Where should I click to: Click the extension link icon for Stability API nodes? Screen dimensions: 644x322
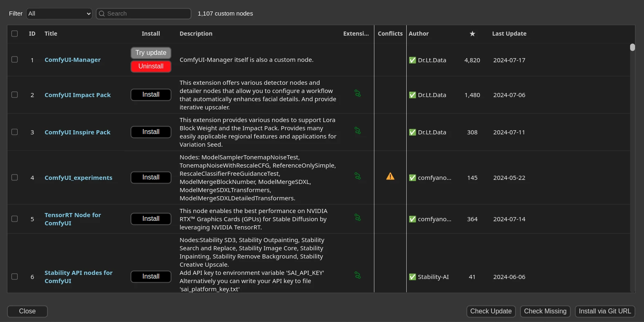[x=358, y=276]
